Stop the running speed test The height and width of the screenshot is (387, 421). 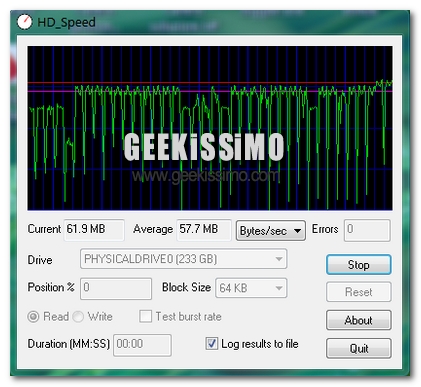pos(358,265)
